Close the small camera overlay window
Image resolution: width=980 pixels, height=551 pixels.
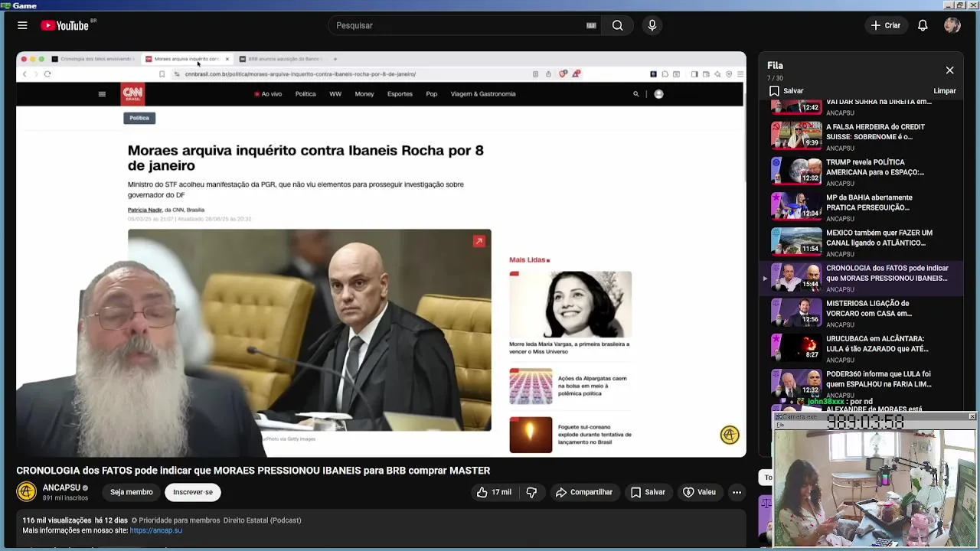coord(972,416)
